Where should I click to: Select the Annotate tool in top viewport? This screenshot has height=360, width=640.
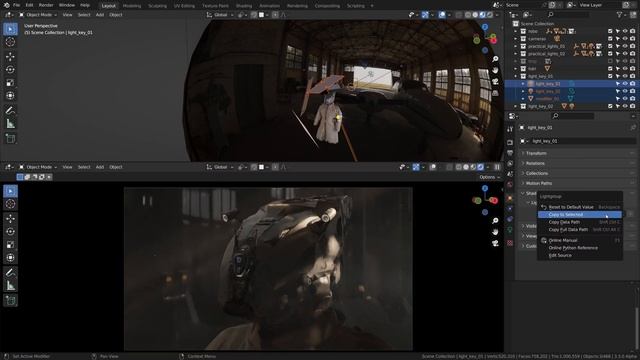[10, 110]
